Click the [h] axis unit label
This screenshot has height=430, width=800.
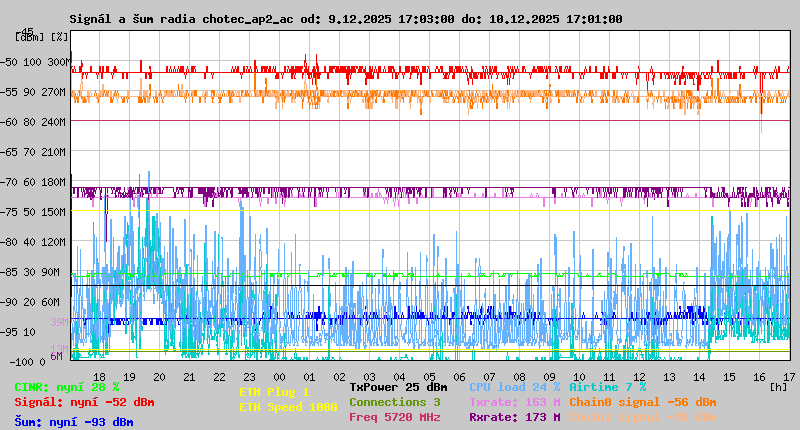click(779, 387)
